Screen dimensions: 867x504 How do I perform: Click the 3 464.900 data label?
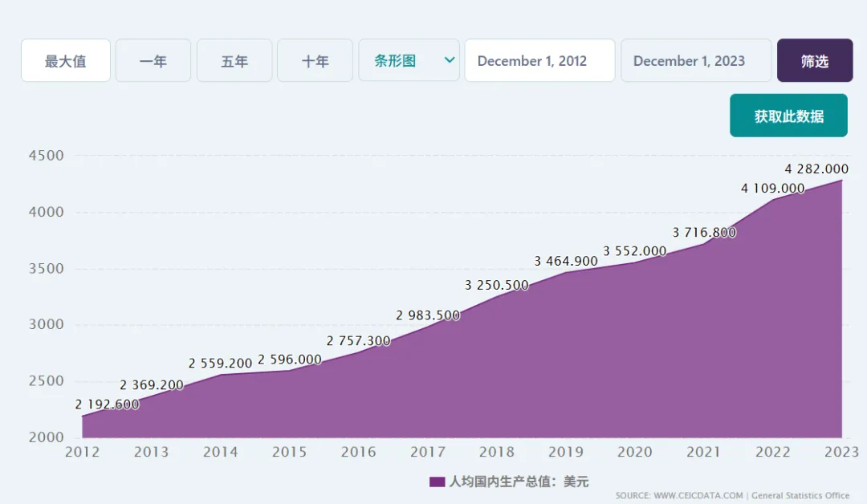point(566,262)
